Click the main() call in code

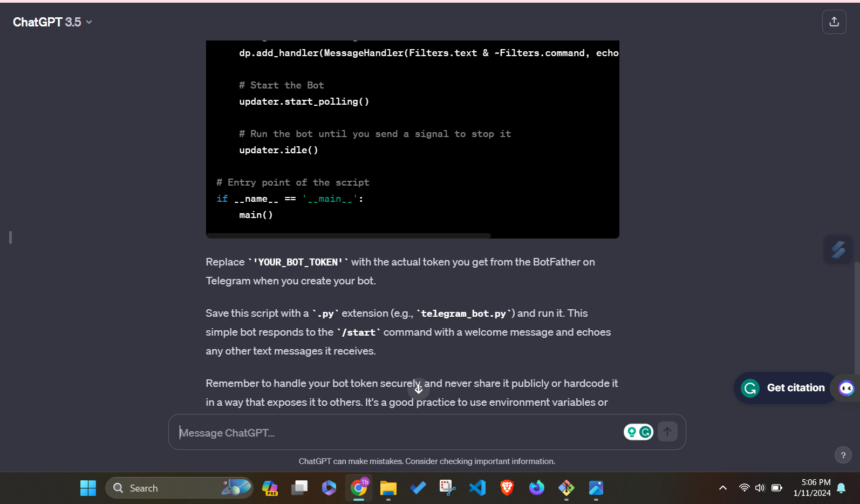tap(256, 215)
